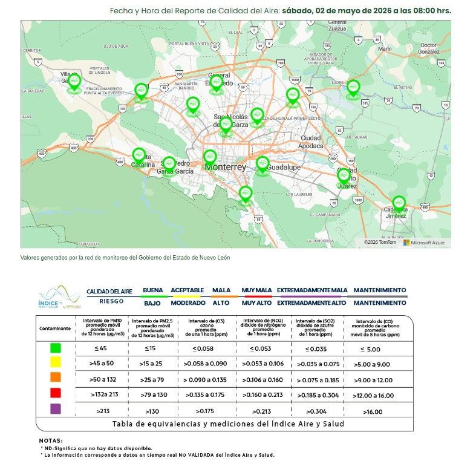Click the ACEPTABLE air quality label
The width and height of the screenshot is (476, 464).
tap(187, 290)
